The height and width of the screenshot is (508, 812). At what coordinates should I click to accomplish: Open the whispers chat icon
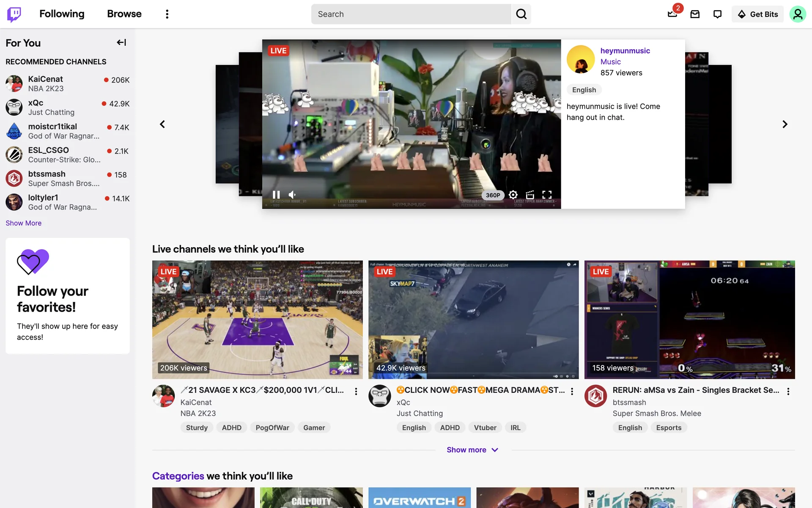[717, 14]
